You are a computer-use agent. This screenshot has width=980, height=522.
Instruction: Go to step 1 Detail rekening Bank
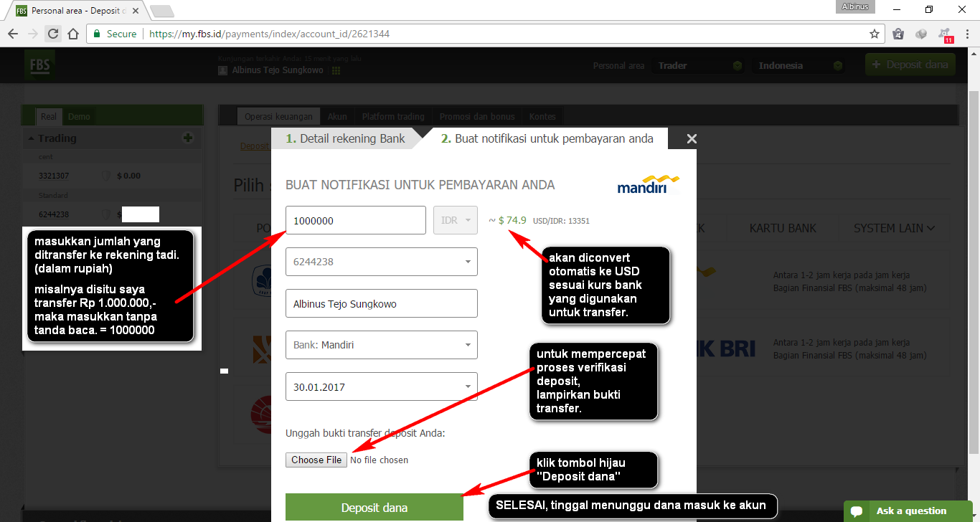tap(345, 138)
